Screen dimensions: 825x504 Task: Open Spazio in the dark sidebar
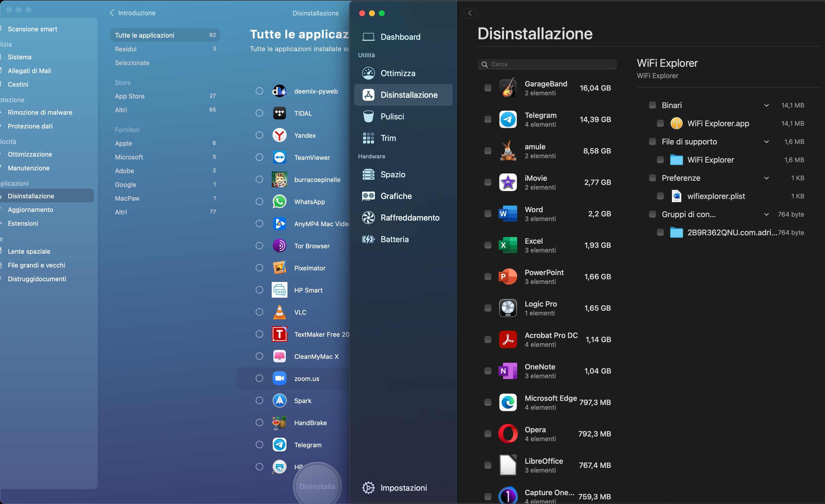click(x=403, y=174)
